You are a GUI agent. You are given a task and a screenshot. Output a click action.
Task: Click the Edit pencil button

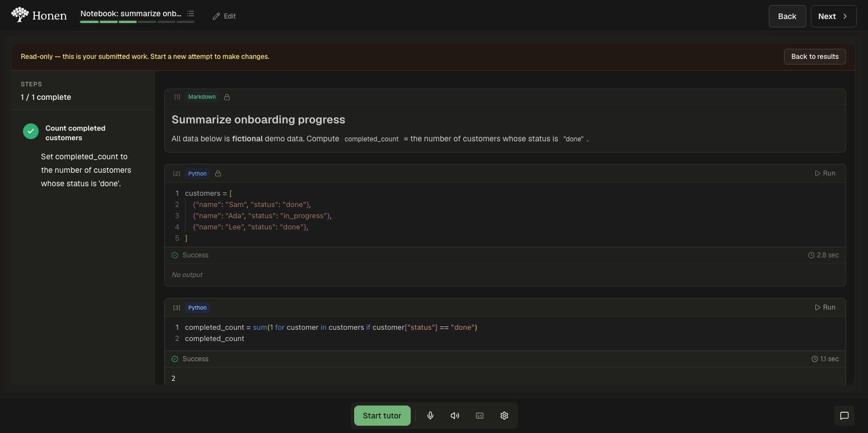(224, 16)
